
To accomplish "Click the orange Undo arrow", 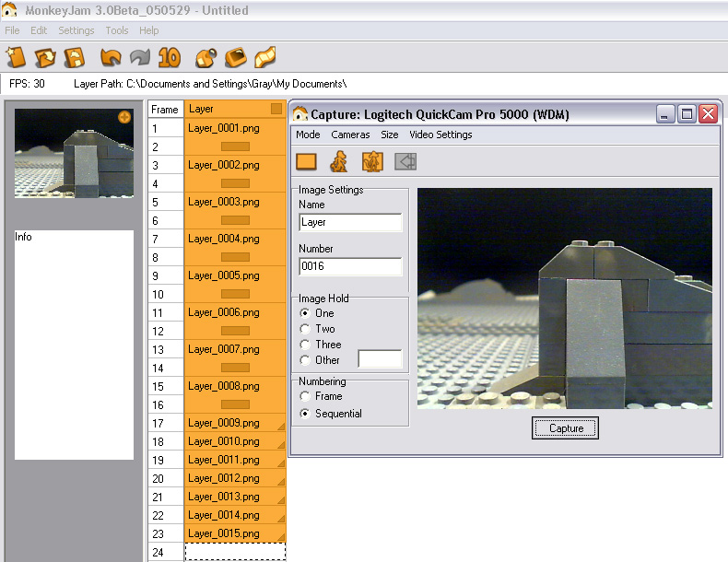I will pyautogui.click(x=111, y=57).
